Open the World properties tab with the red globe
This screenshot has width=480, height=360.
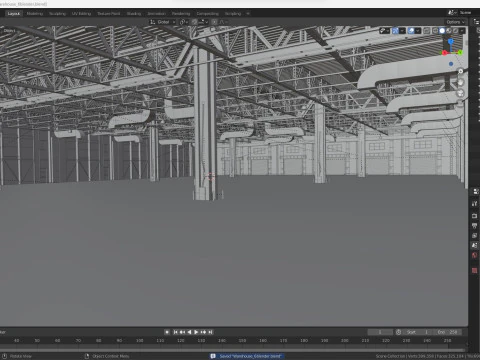(x=474, y=255)
